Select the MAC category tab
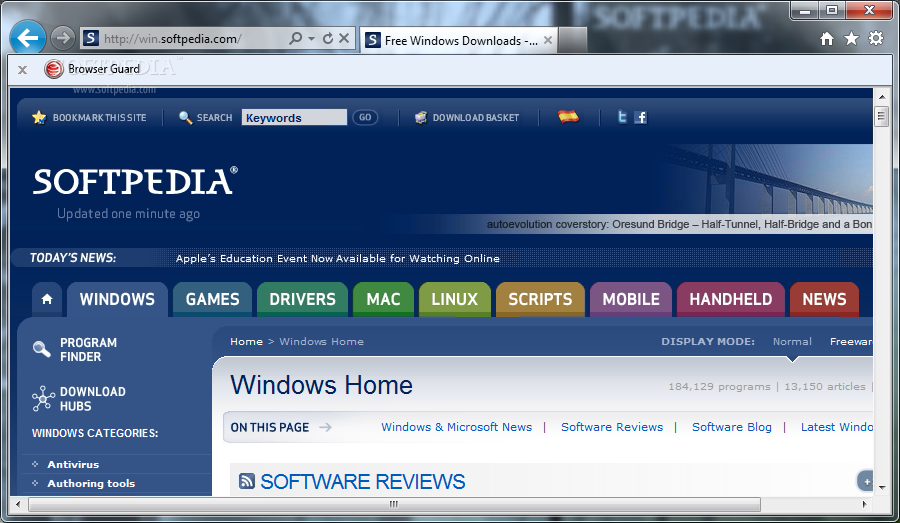This screenshot has width=900, height=523. click(383, 299)
